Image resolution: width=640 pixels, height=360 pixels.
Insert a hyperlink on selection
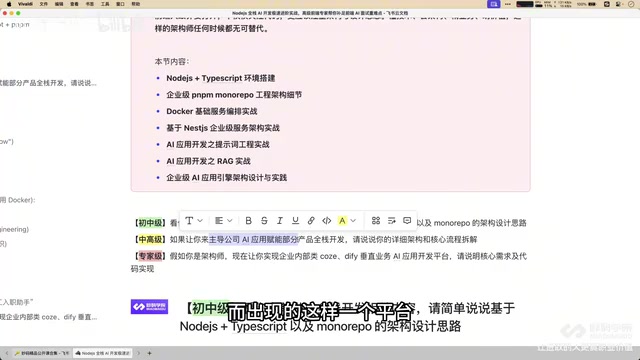[x=311, y=221]
